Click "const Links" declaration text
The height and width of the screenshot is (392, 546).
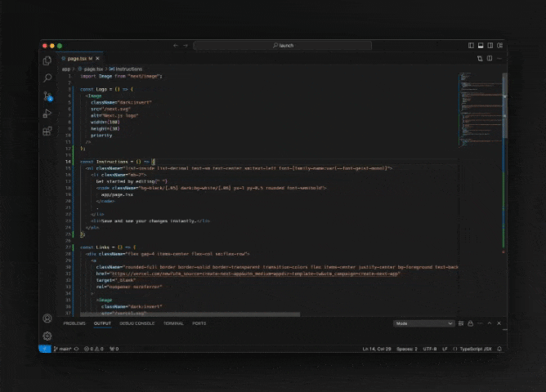[x=95, y=247]
